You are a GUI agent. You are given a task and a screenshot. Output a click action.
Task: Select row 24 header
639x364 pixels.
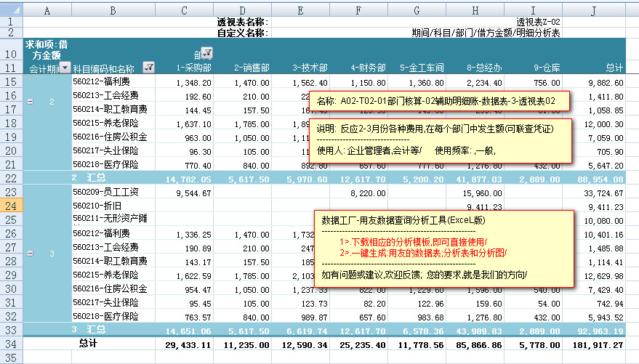coord(11,206)
